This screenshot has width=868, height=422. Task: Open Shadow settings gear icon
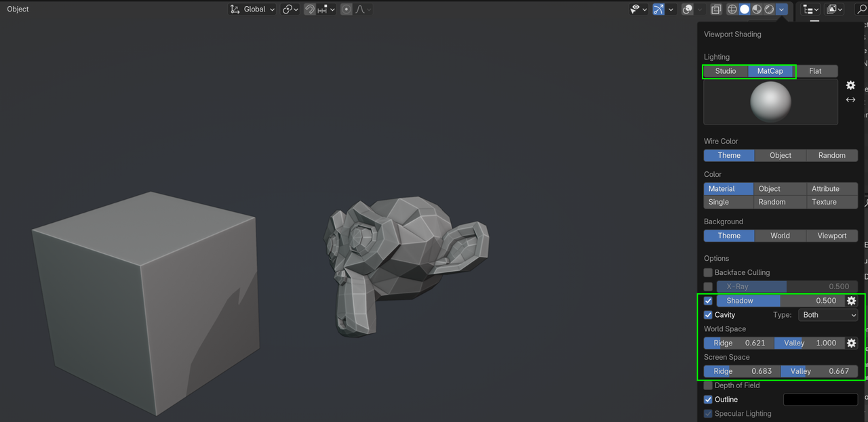(x=852, y=301)
